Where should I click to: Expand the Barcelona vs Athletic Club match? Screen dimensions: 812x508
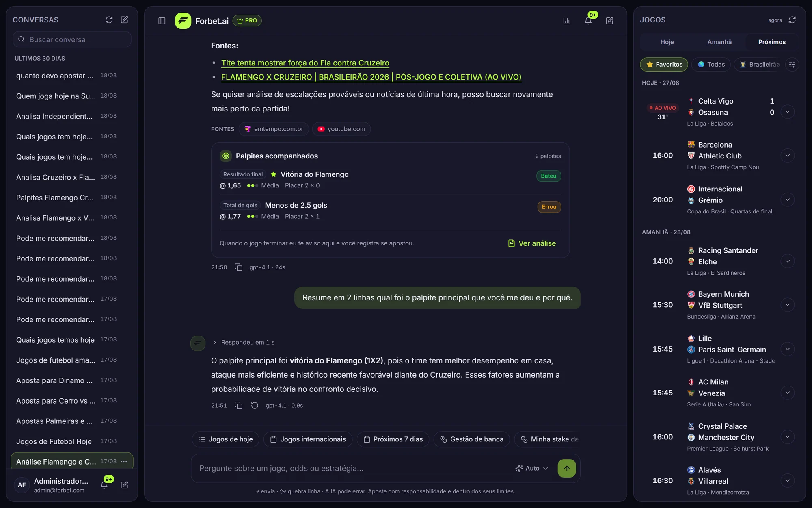[x=787, y=155]
